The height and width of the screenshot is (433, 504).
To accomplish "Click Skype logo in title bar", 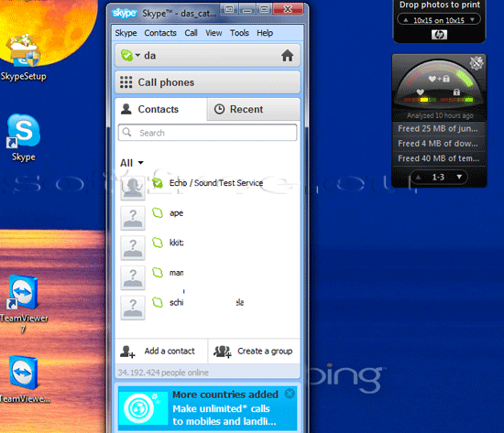I will [125, 13].
